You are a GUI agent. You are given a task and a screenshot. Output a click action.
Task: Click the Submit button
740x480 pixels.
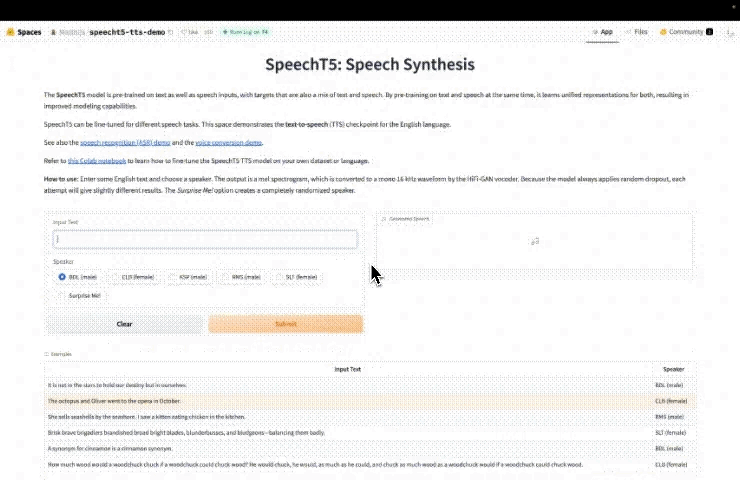[286, 324]
